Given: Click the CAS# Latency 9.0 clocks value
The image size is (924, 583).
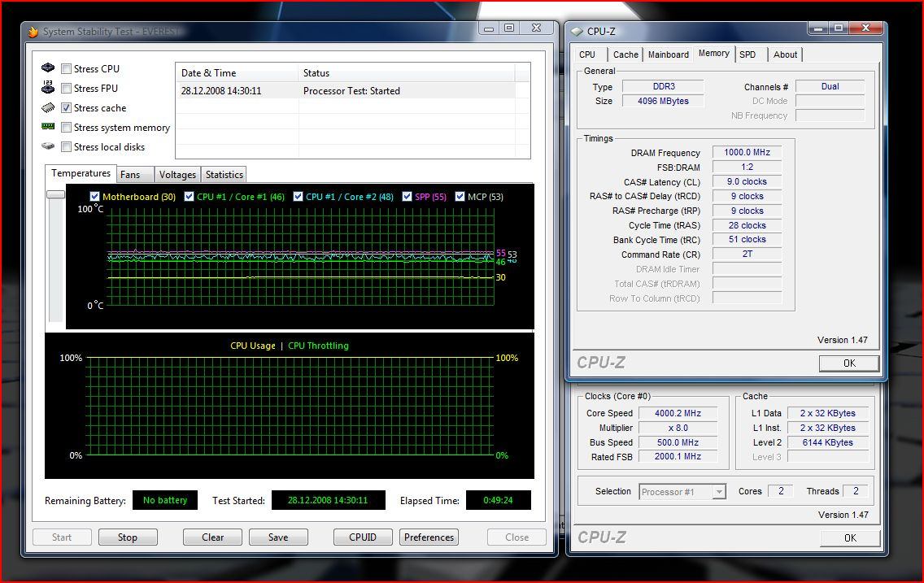Looking at the screenshot, I should 747,181.
